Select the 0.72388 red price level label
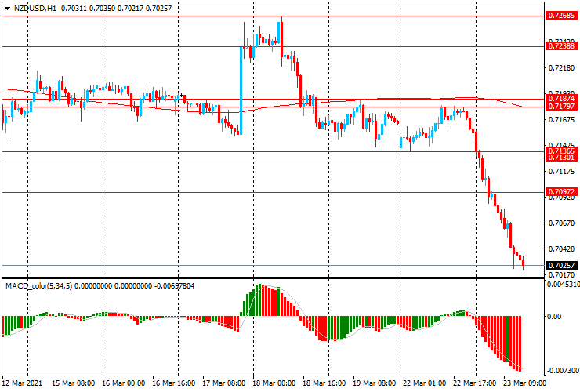The height and width of the screenshot is (392, 580). pos(561,46)
